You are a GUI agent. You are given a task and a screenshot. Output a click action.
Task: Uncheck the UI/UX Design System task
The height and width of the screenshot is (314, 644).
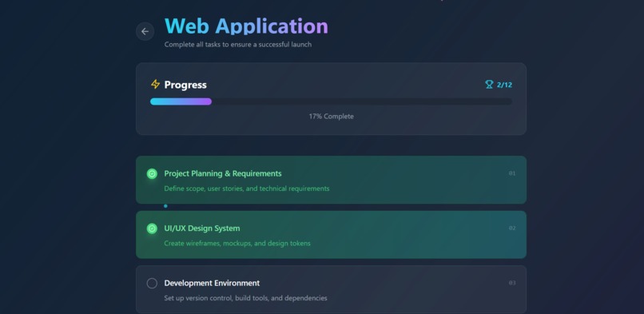pyautogui.click(x=152, y=229)
